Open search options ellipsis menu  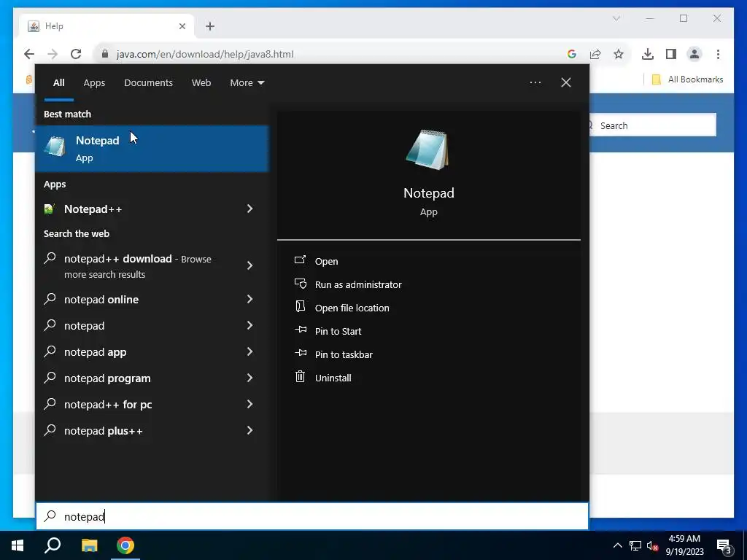535,82
